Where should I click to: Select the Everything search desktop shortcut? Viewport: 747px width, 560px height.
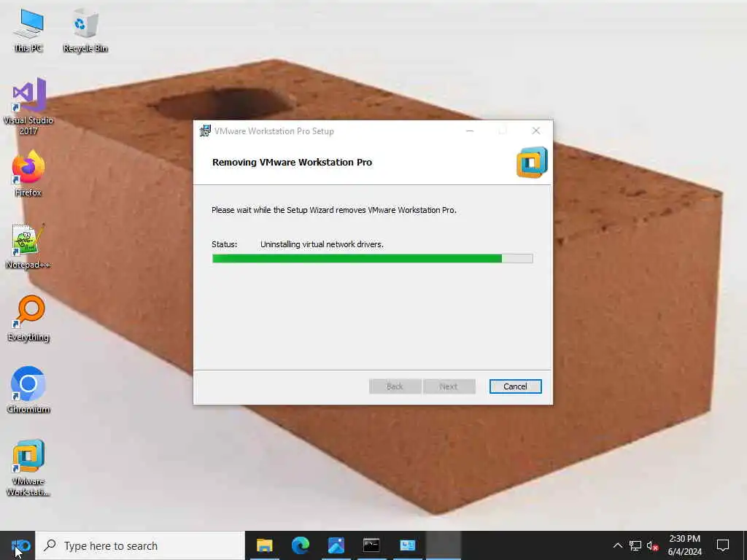click(x=28, y=319)
